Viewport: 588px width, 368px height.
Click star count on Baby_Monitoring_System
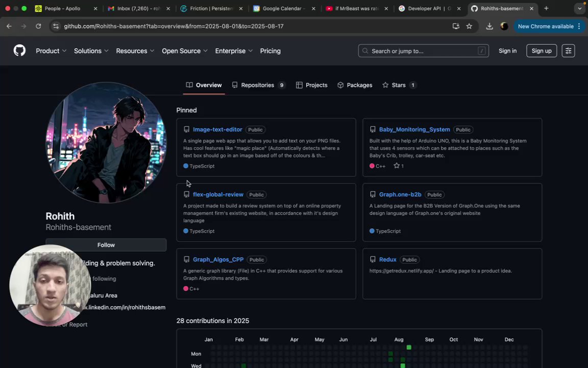click(x=399, y=166)
